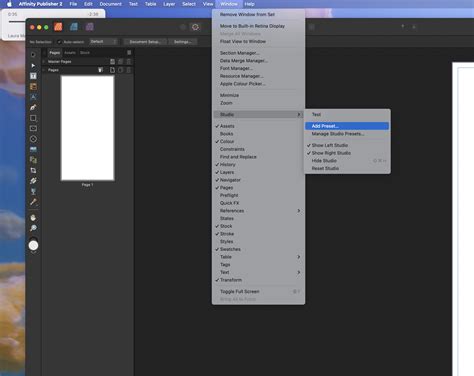
Task: Select the Picture Frame Rectangle tool
Action: [x=33, y=128]
